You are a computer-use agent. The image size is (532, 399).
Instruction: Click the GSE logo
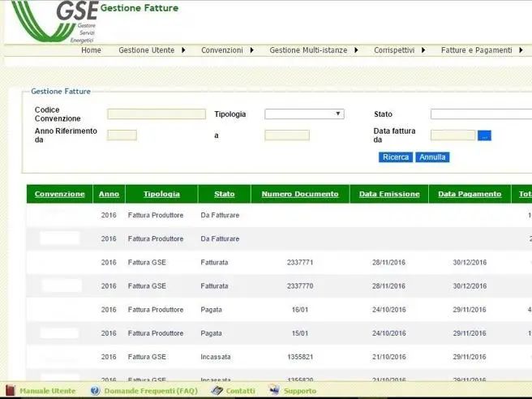[x=57, y=19]
